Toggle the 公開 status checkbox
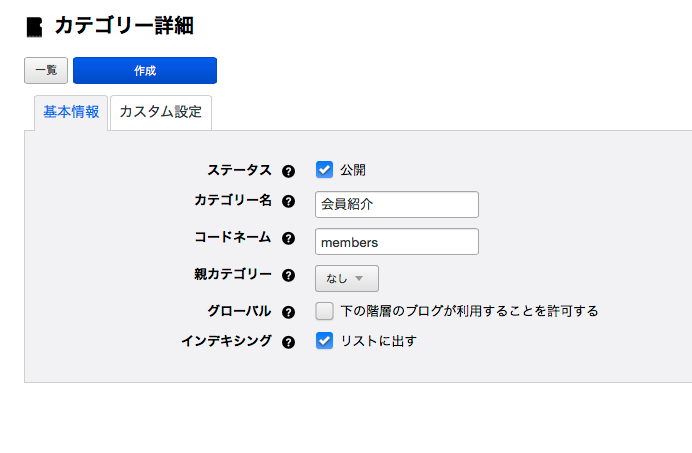 (324, 170)
